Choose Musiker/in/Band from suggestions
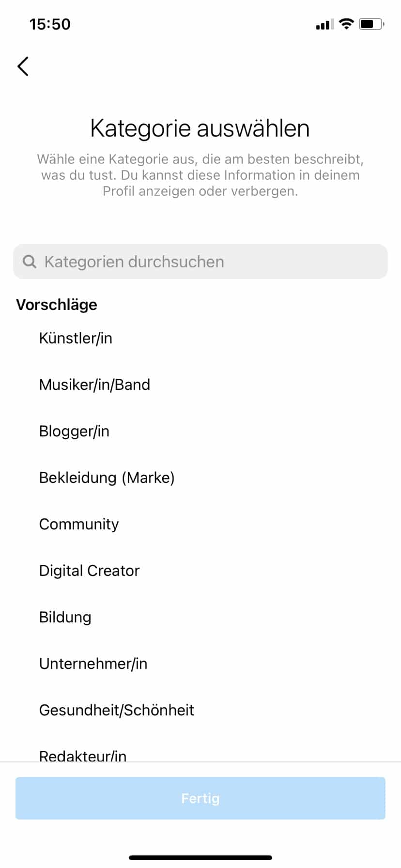The image size is (401, 868). coord(200,385)
